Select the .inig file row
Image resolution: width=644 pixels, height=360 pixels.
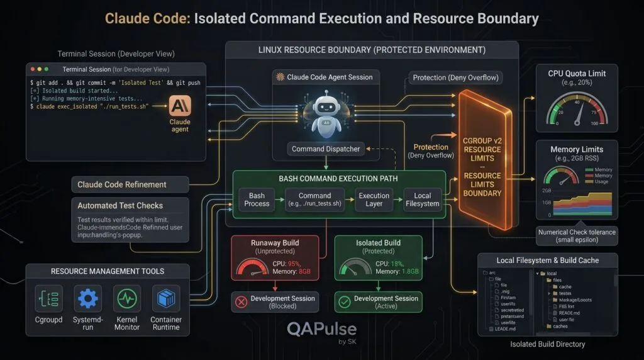(502, 291)
